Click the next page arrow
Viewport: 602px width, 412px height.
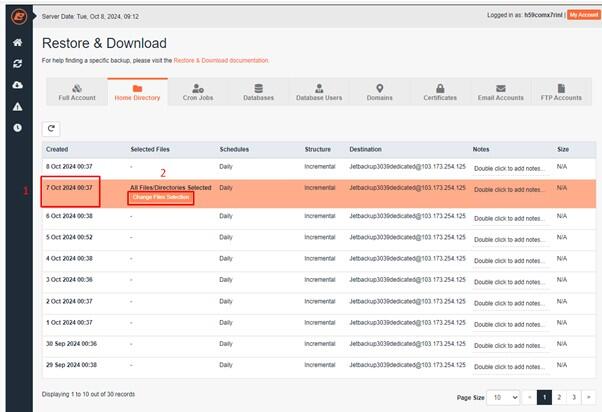[x=589, y=397]
